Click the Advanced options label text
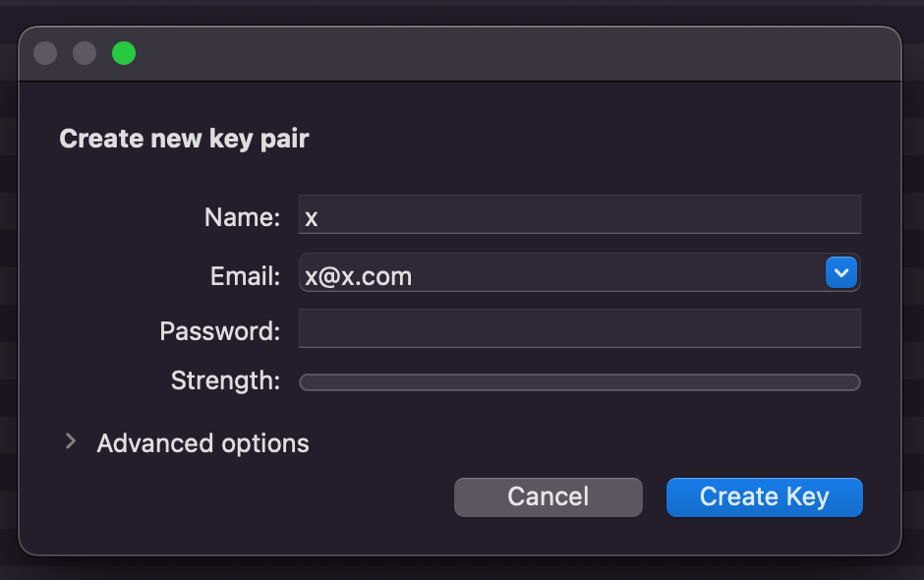 click(x=202, y=443)
